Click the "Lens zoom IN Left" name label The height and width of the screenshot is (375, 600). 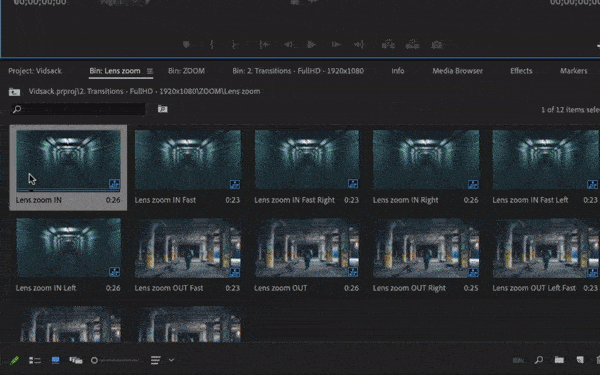[46, 288]
